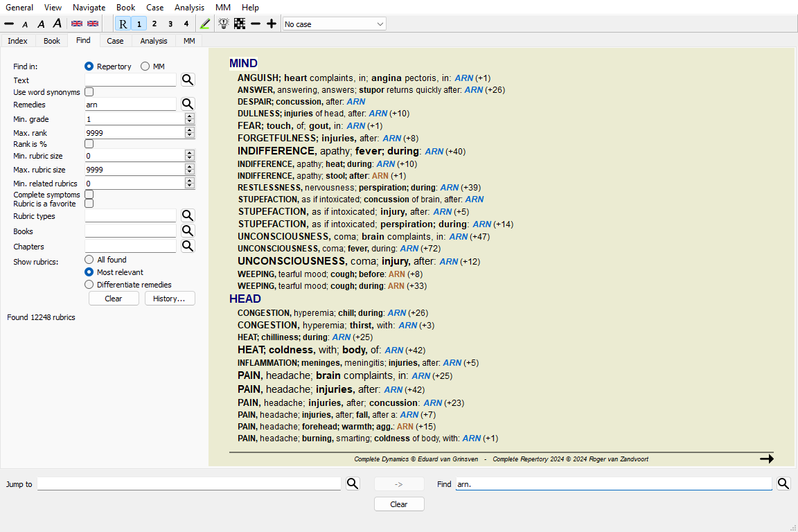Click the second British flag language icon
The height and width of the screenshot is (532, 798).
[x=93, y=24]
